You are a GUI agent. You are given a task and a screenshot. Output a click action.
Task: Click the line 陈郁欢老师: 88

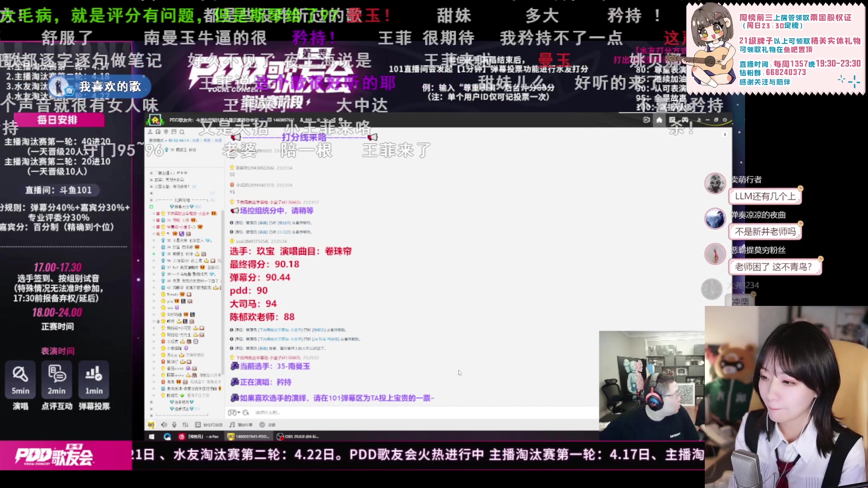pyautogui.click(x=262, y=317)
